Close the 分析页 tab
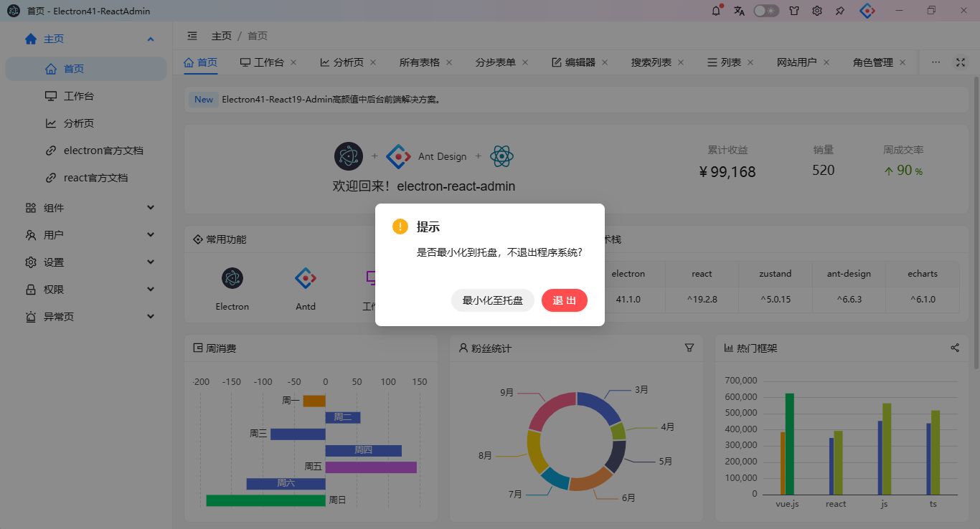Image resolution: width=980 pixels, height=529 pixels. point(373,62)
